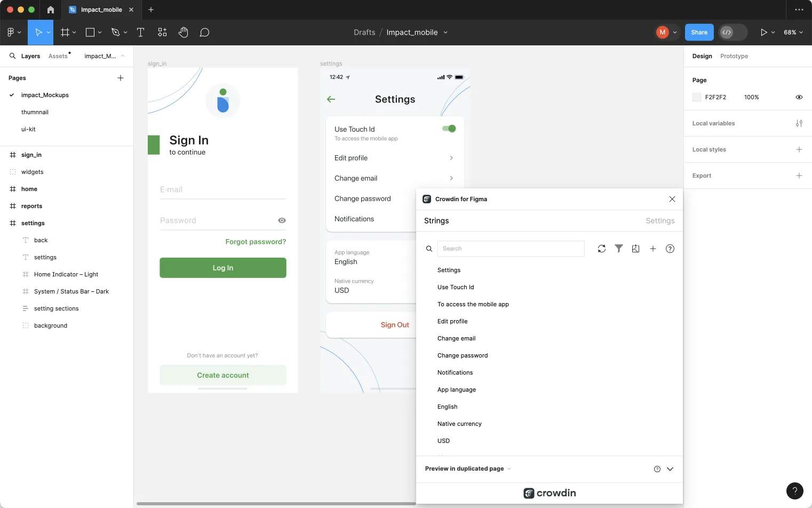Open Local variables settings icon
Viewport: 812px width, 508px height.
coord(799,123)
